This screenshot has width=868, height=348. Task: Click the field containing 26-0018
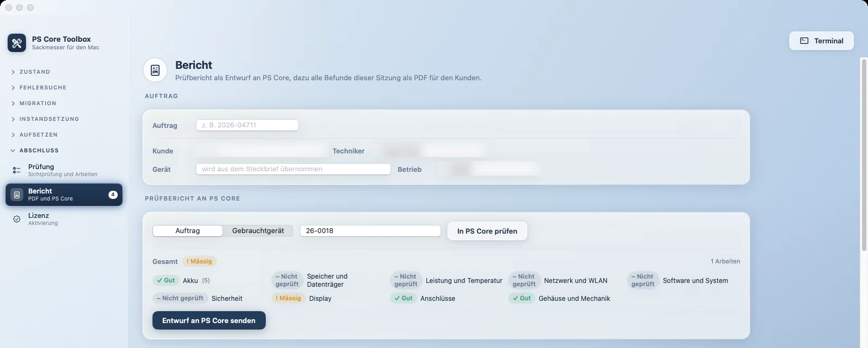(x=371, y=231)
